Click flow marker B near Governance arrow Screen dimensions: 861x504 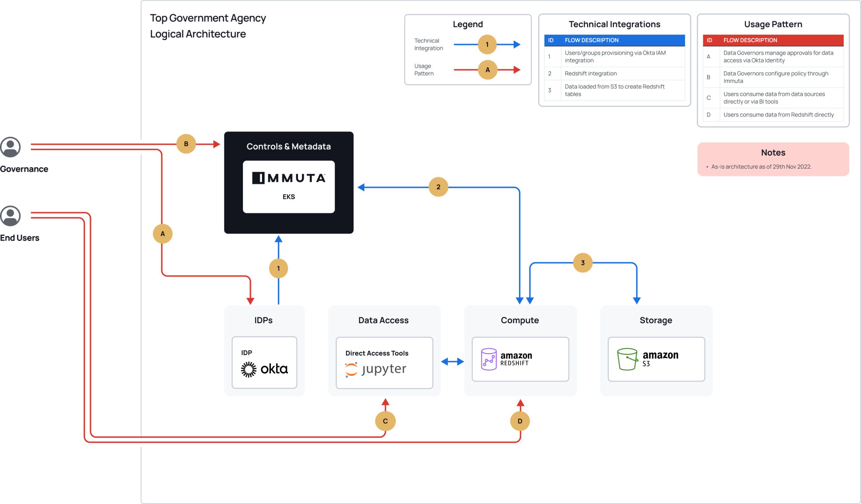(x=186, y=144)
